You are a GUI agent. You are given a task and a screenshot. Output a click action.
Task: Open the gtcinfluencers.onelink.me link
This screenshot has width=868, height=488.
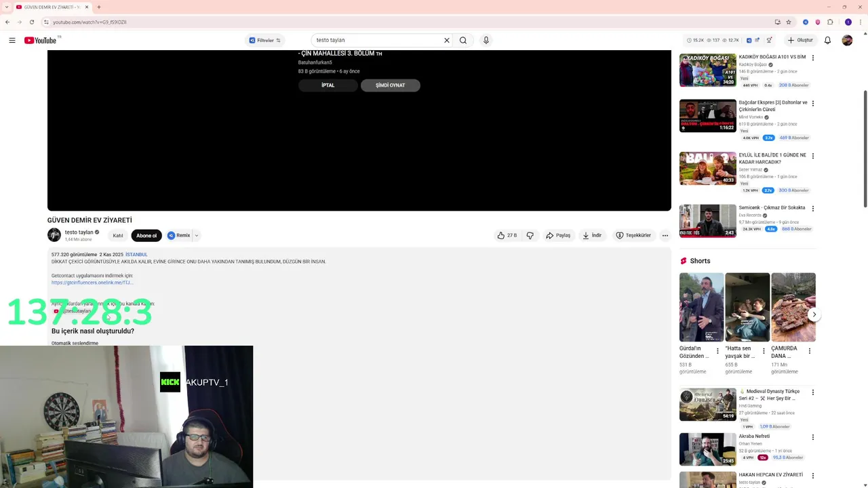(92, 283)
